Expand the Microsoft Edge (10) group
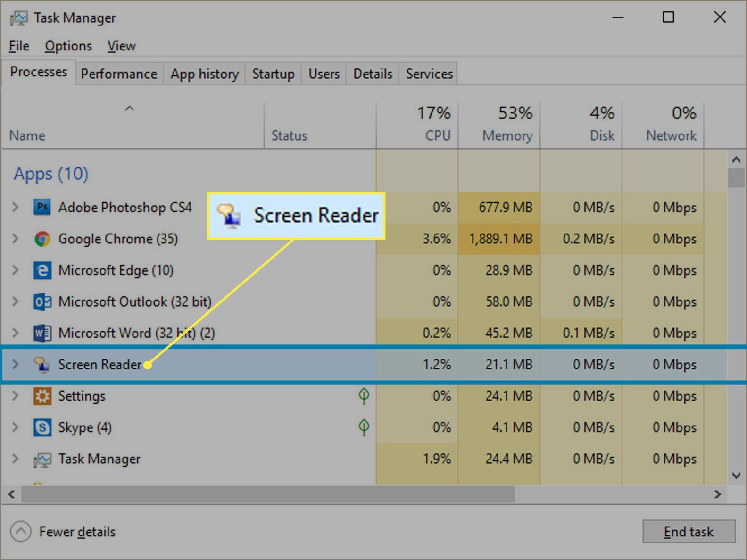Image resolution: width=747 pixels, height=560 pixels. tap(15, 270)
